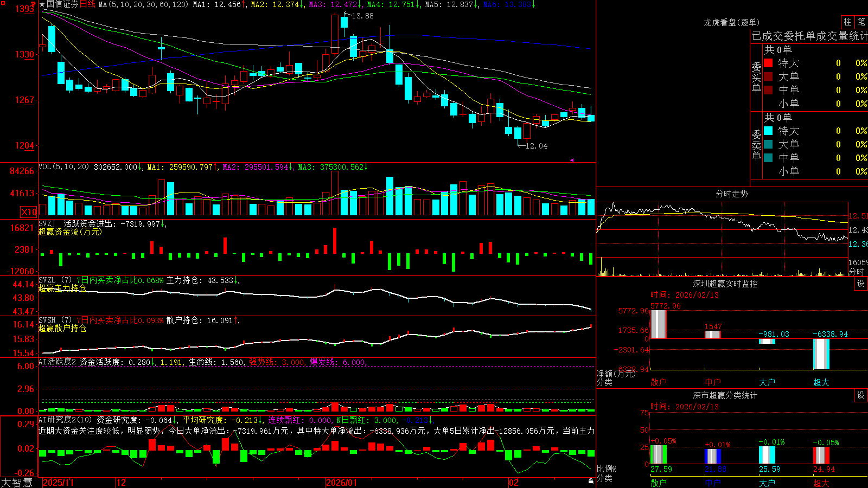Click the VOL(5,10,20) indicator label
Screen dimensions: 868x488
63,167
